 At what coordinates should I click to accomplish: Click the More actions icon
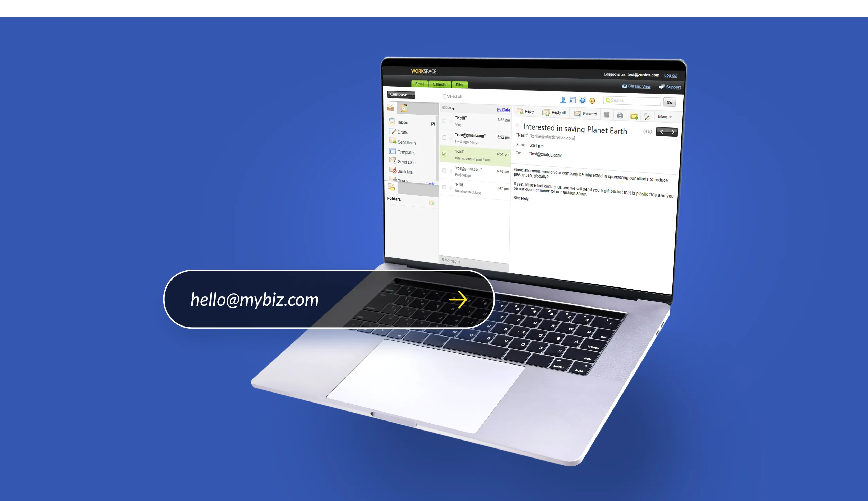[666, 116]
